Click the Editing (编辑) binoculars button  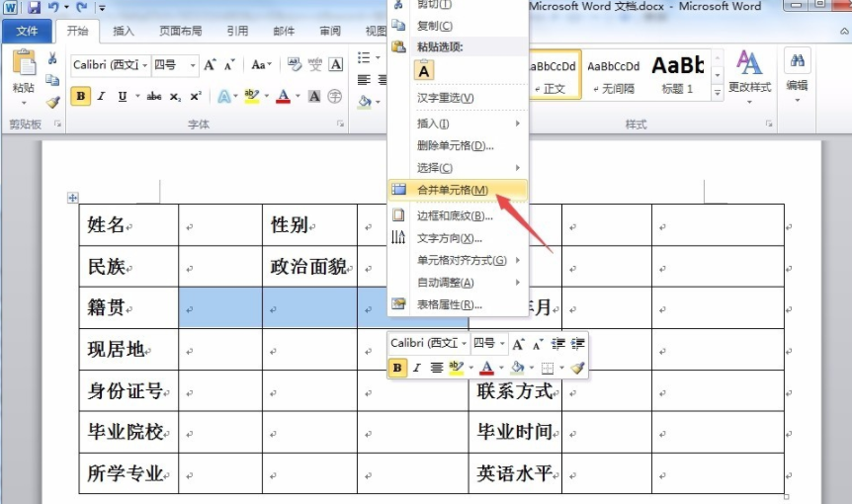(x=797, y=76)
